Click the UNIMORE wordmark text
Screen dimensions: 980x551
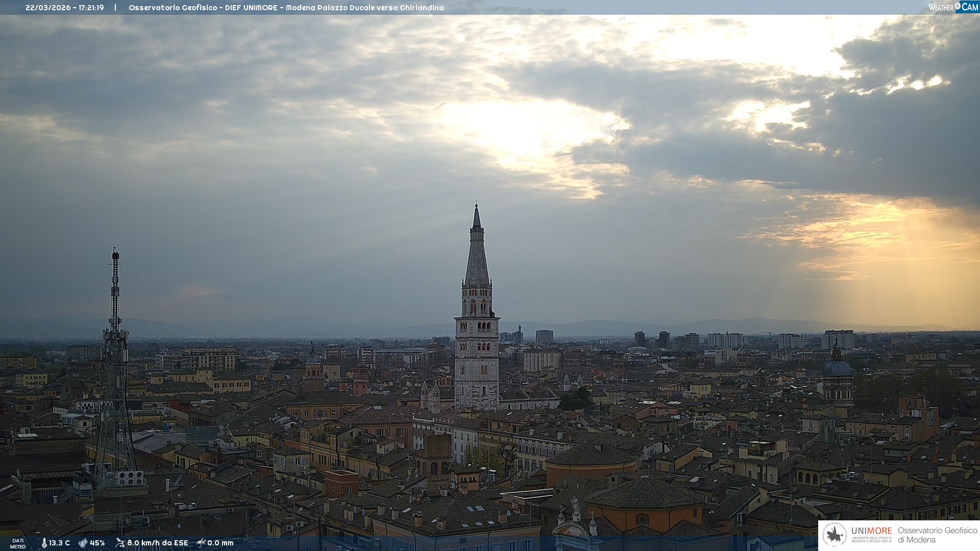click(x=871, y=531)
